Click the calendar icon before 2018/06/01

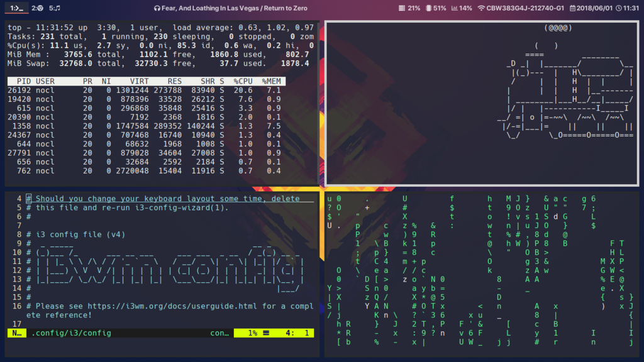pyautogui.click(x=572, y=8)
